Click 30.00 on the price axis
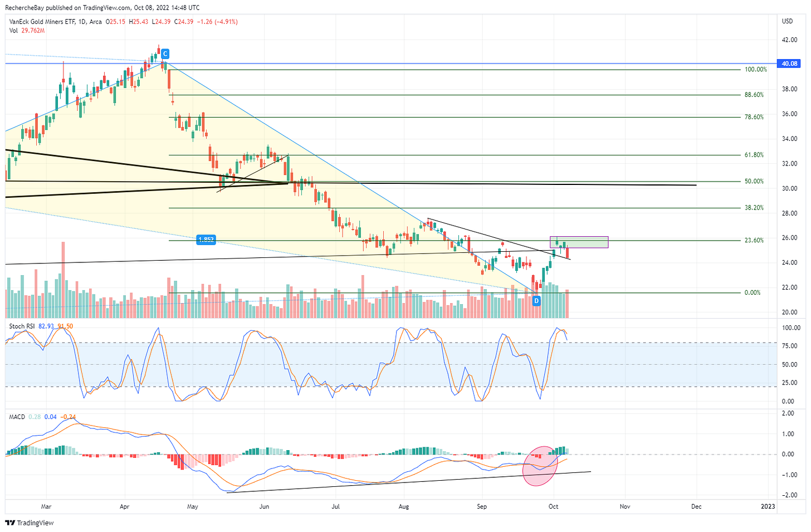Viewport: 811px width, 532px height. (789, 188)
